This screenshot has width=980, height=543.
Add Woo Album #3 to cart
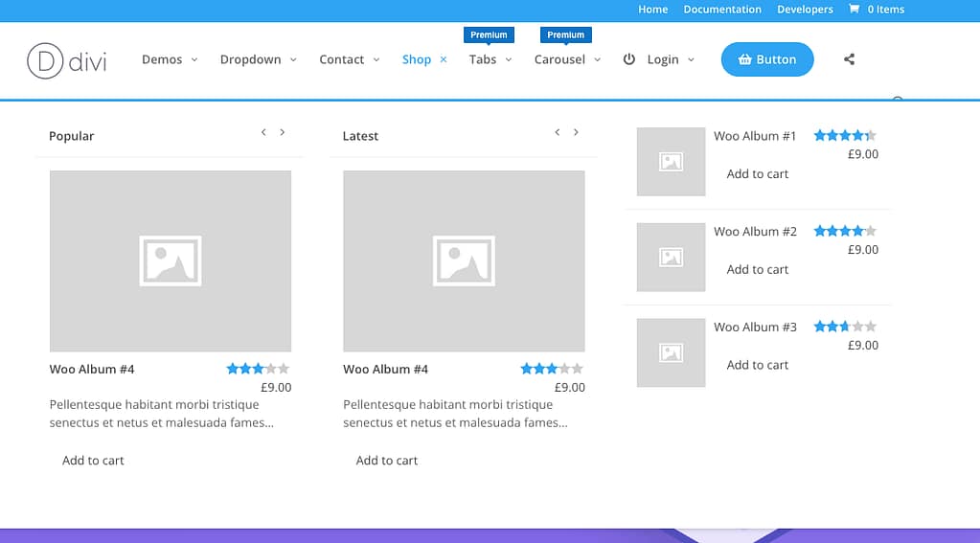(757, 365)
